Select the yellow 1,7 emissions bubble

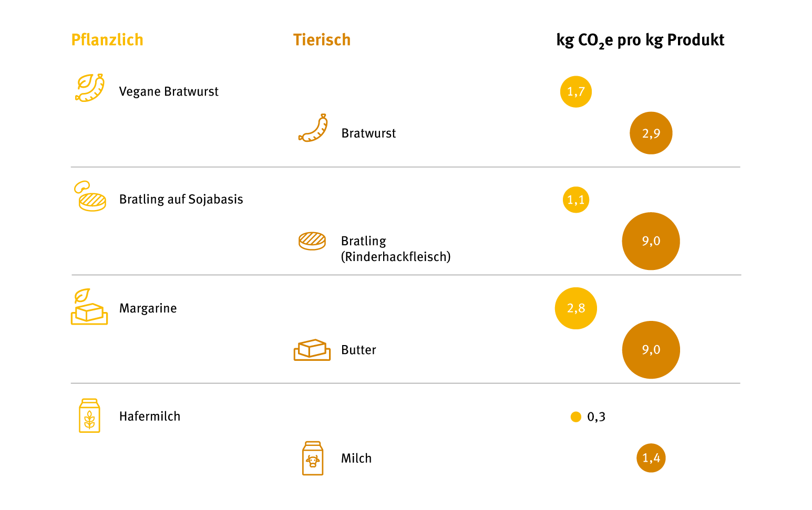pos(576,92)
